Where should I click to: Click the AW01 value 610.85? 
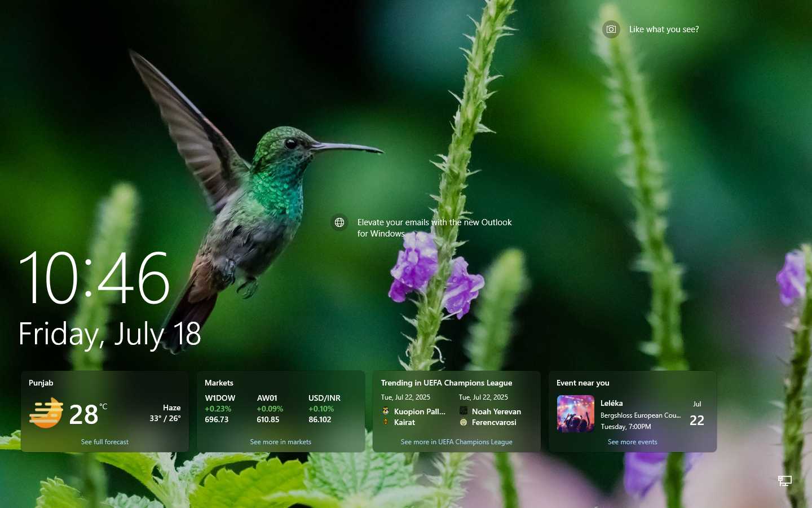click(x=268, y=419)
